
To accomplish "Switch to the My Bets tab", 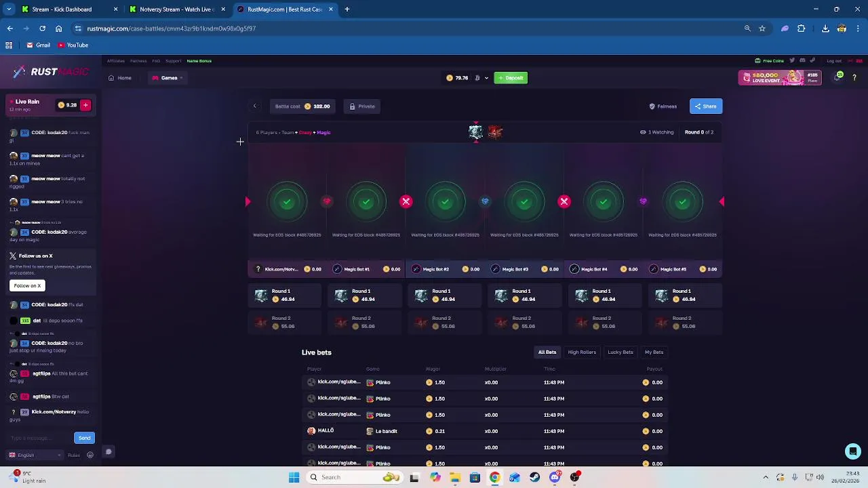I will [x=654, y=352].
